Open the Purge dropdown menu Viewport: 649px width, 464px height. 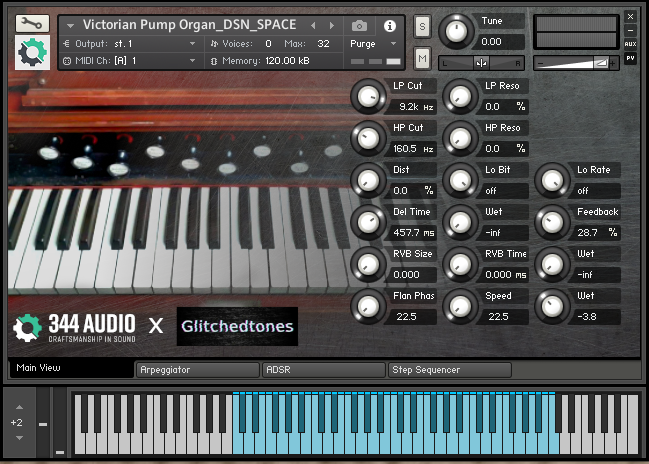[374, 44]
